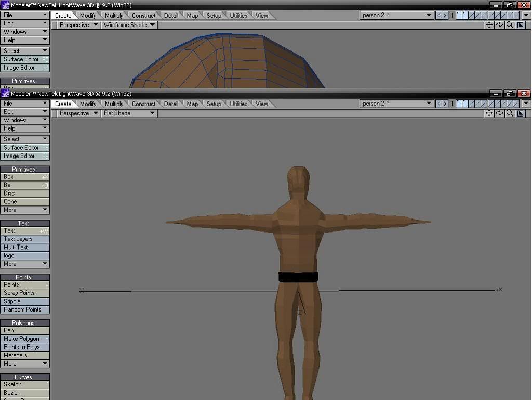Toggle layer 6 in lower window

point(490,104)
